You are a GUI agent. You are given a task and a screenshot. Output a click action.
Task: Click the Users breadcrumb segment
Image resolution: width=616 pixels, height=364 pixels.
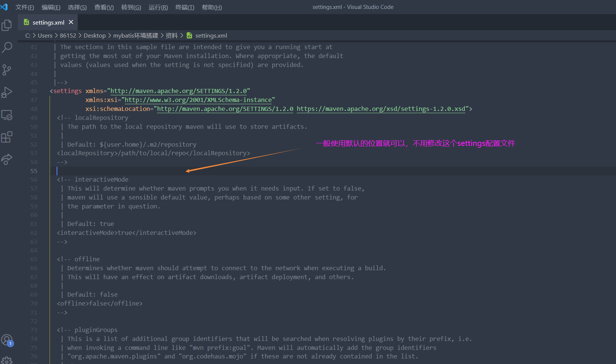[45, 35]
